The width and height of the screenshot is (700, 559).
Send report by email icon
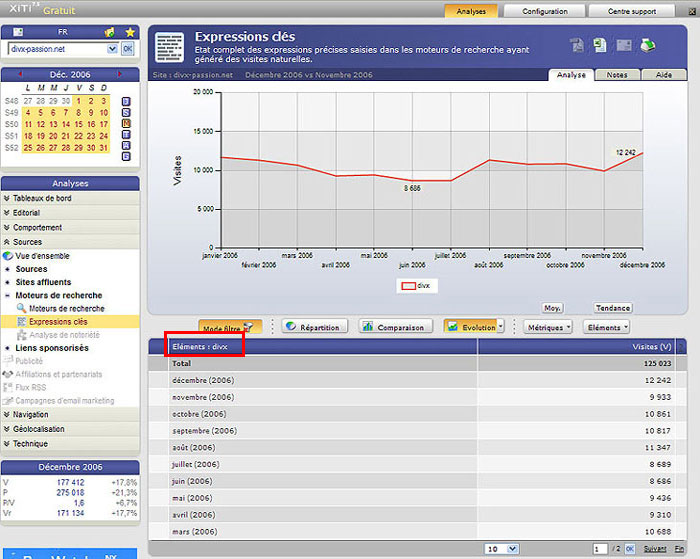coord(624,45)
